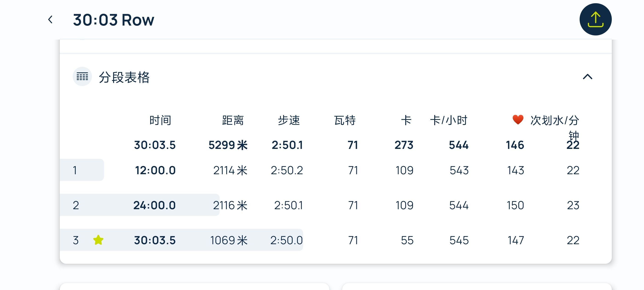Tap the back arrow icon
644x290 pixels.
click(x=50, y=20)
